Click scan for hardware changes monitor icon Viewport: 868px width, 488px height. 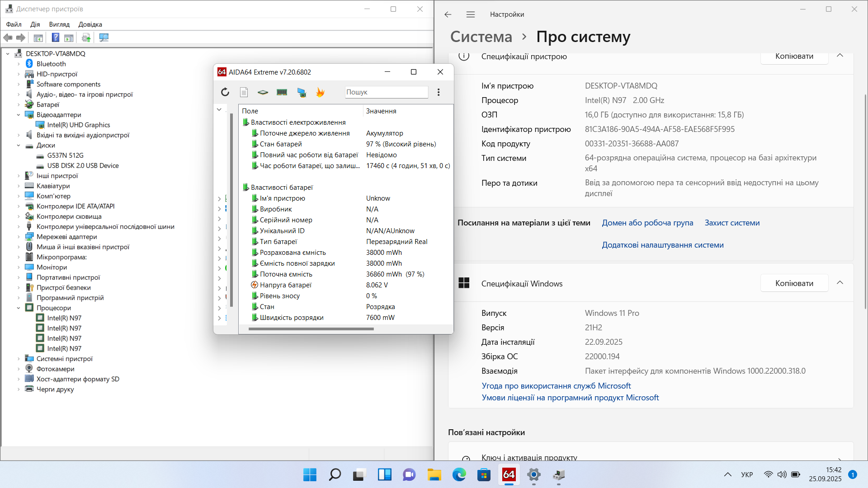104,38
